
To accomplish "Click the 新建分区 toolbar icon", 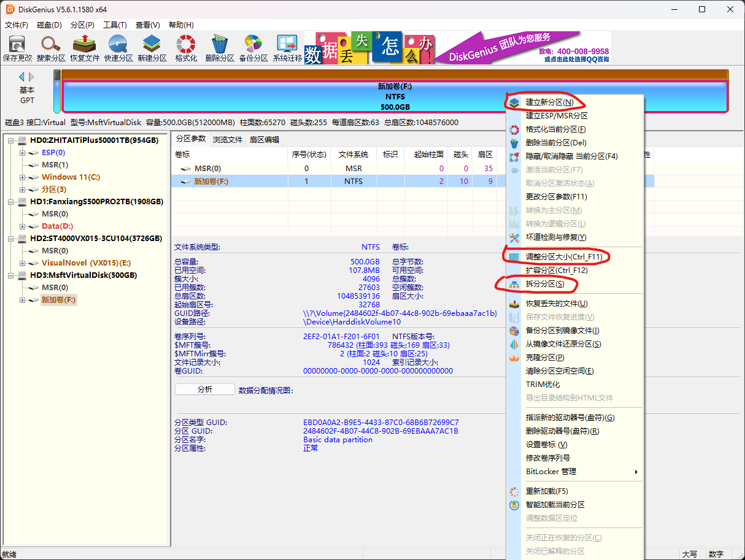I will tap(152, 48).
